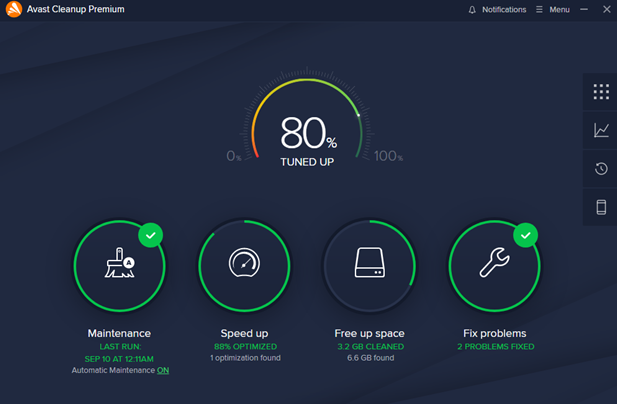Click the Fix problems label
The image size is (617, 404).
(x=494, y=333)
